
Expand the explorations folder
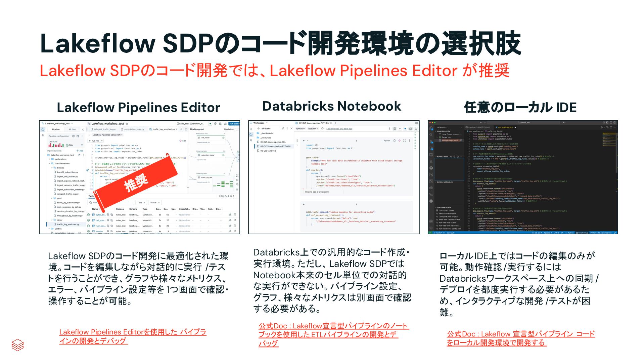pyautogui.click(x=49, y=159)
